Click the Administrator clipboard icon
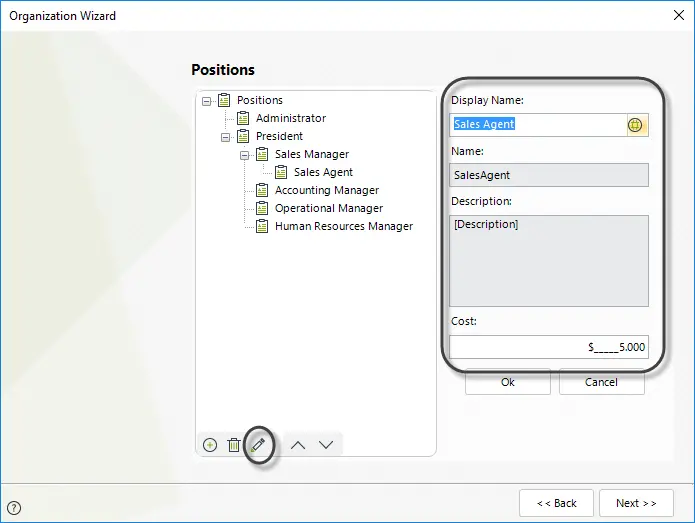Viewport: 695px width, 523px height. [243, 118]
